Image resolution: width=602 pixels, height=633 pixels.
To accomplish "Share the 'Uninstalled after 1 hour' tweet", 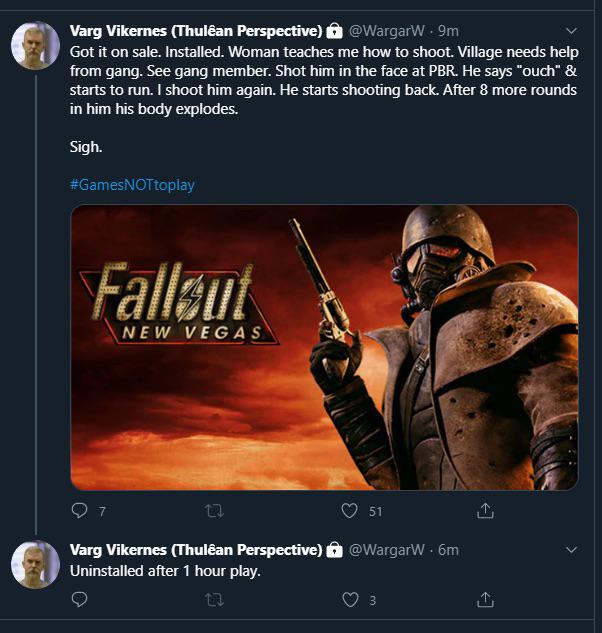I will (x=485, y=599).
